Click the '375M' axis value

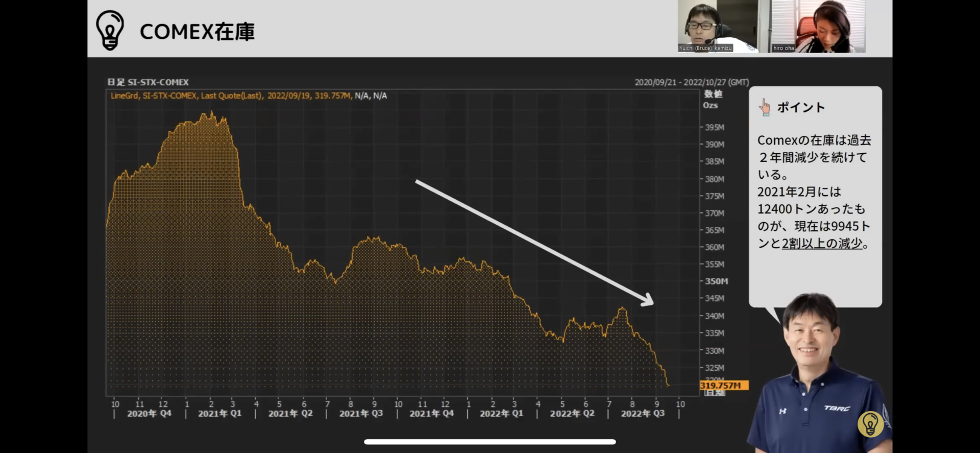tap(715, 196)
